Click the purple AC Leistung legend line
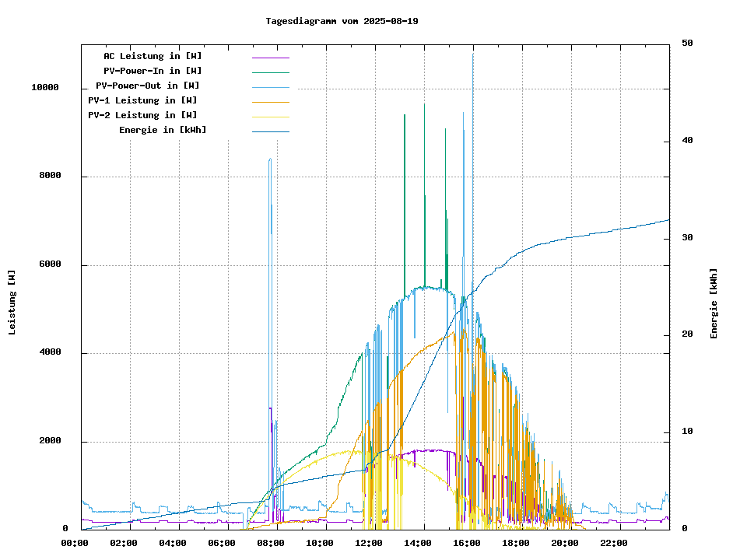This screenshot has height=560, width=747. coord(270,57)
